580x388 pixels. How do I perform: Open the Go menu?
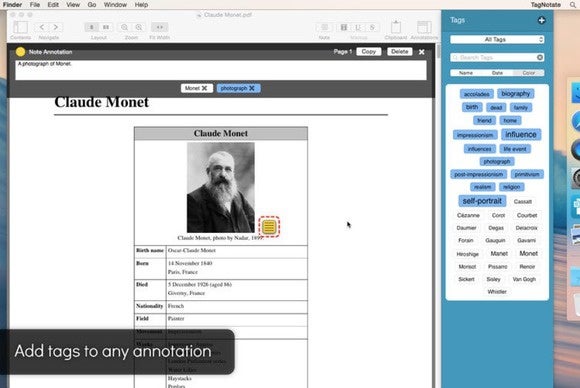click(92, 5)
